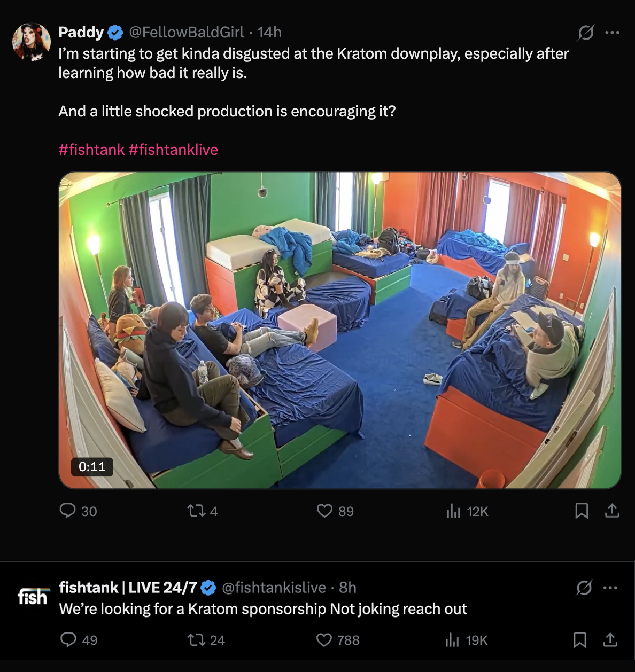Screen dimensions: 635x672
Task: Bookmark Paddy's tweet
Action: [582, 511]
